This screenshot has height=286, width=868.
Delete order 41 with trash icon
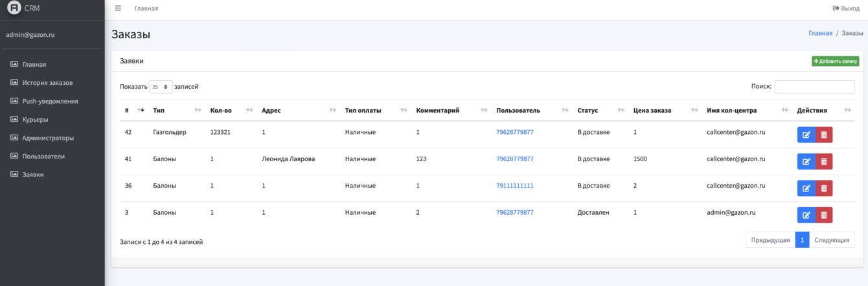coord(824,161)
